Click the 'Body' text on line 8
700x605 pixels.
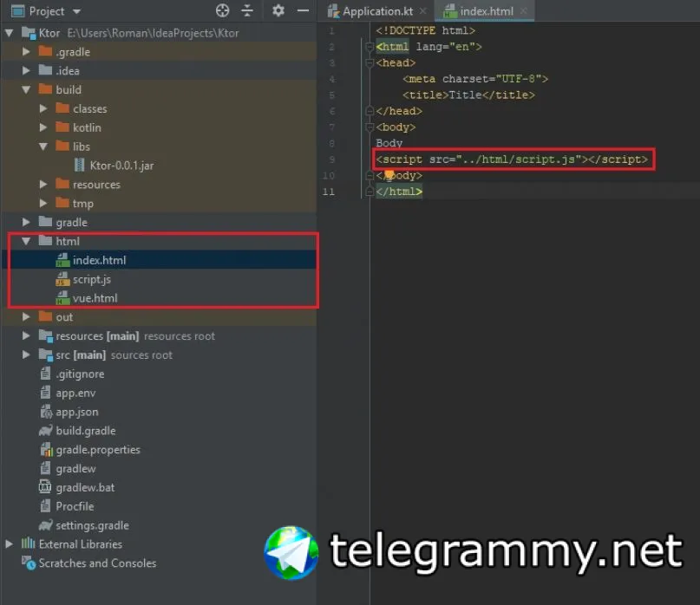tap(389, 143)
